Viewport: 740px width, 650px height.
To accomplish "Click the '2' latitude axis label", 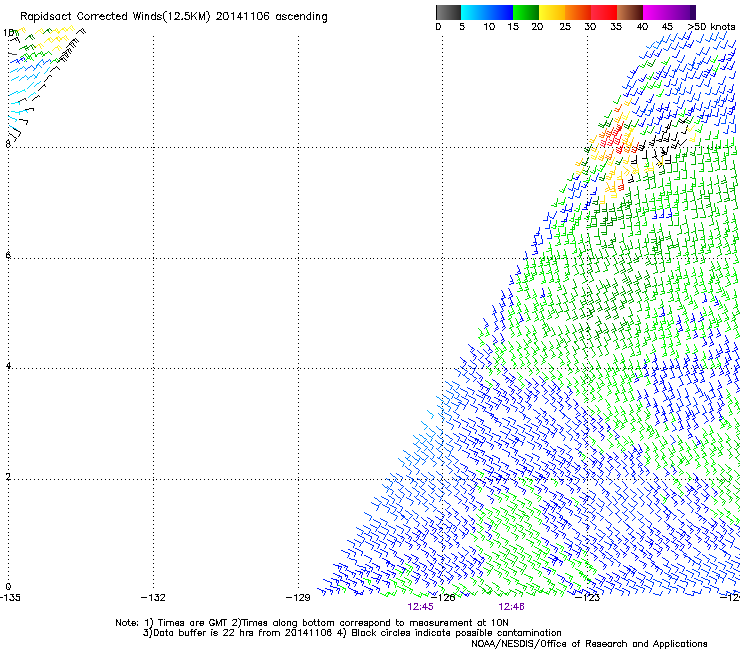I will (8, 477).
